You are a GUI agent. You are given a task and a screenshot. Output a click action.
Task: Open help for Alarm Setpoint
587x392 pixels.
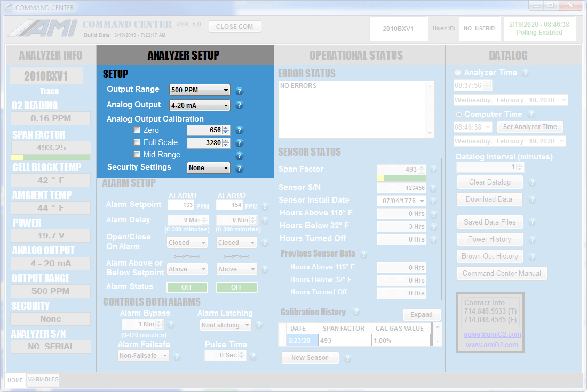click(x=265, y=206)
